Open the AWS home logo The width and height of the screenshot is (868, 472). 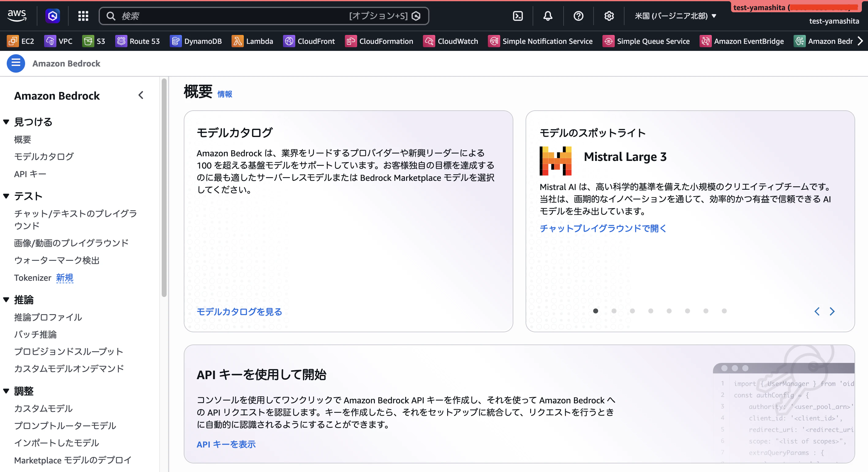point(17,16)
